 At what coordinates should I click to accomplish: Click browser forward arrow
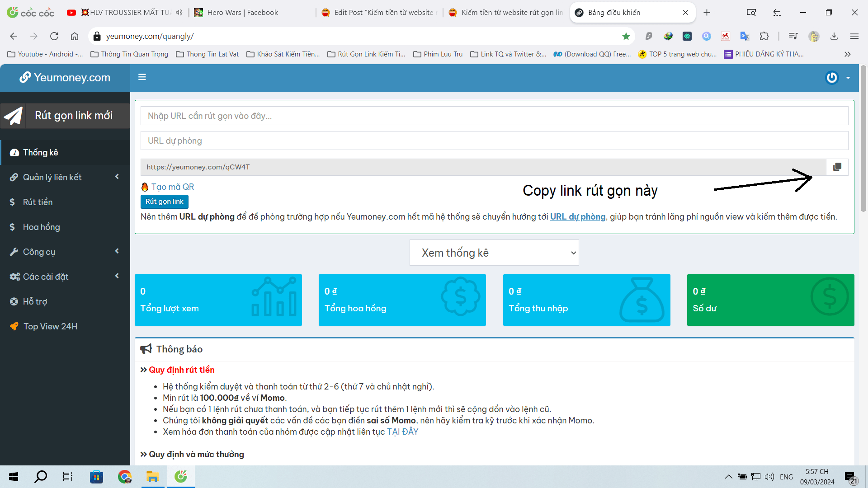34,36
